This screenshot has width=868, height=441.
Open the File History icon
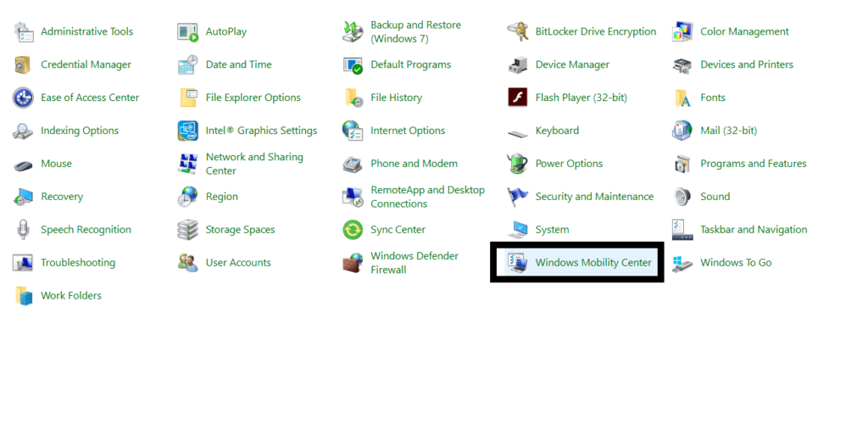click(353, 98)
